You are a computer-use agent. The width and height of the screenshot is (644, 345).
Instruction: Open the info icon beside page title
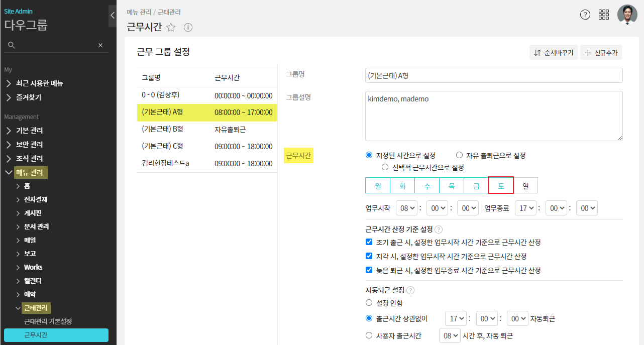pyautogui.click(x=188, y=28)
